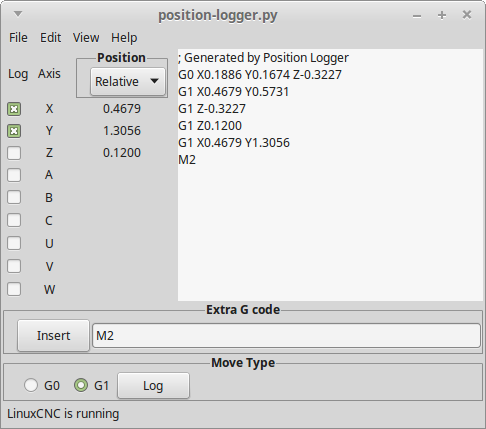Viewport: 486px width, 429px height.
Task: Click the Extra G code input field
Action: [x=286, y=335]
